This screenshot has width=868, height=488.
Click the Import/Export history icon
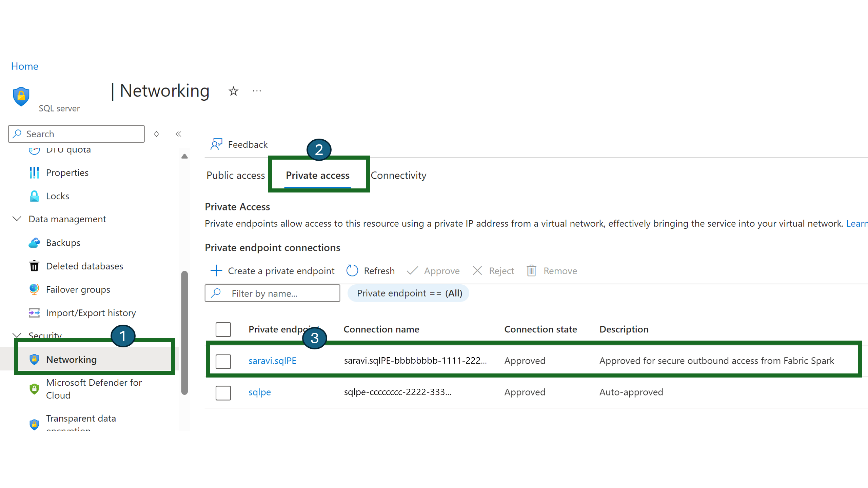click(x=34, y=313)
